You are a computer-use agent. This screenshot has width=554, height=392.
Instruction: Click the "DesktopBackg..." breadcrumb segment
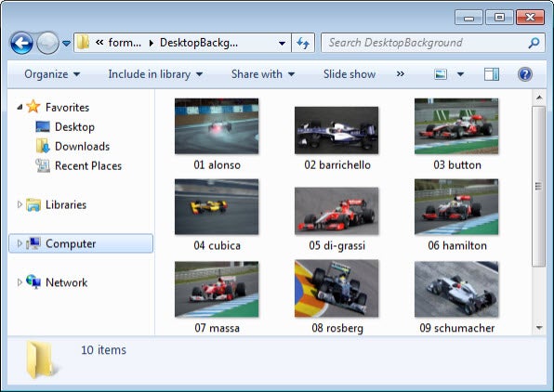(199, 43)
